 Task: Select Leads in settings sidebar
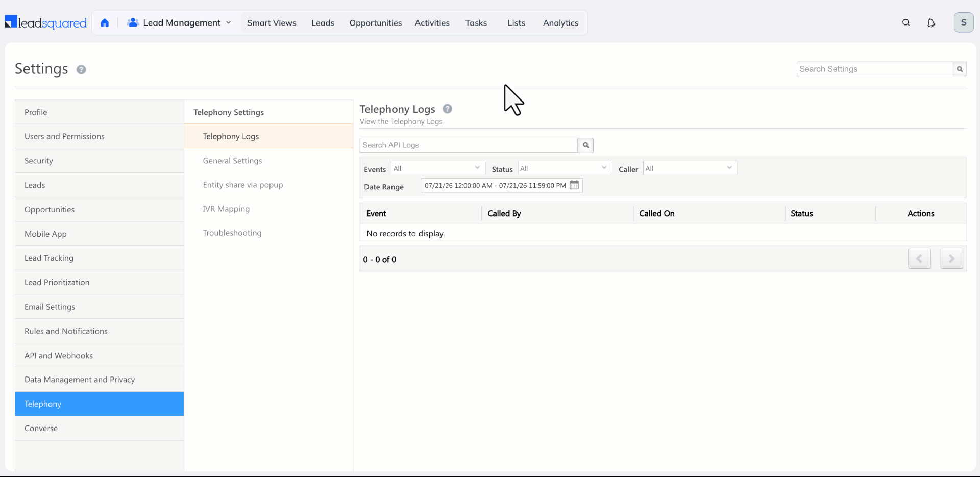pos(99,185)
